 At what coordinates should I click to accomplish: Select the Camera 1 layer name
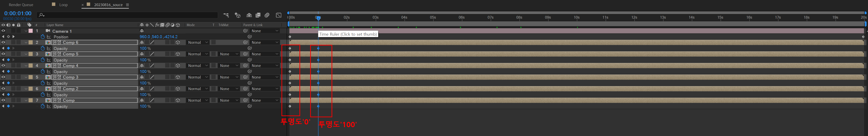click(62, 31)
